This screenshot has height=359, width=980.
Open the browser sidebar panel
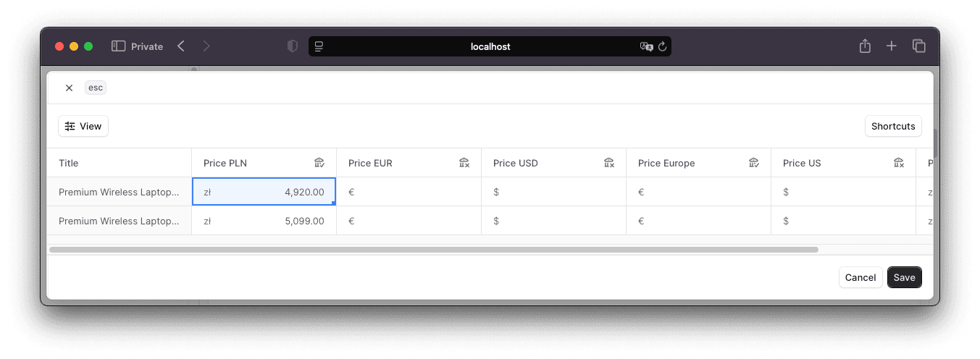[x=119, y=46]
